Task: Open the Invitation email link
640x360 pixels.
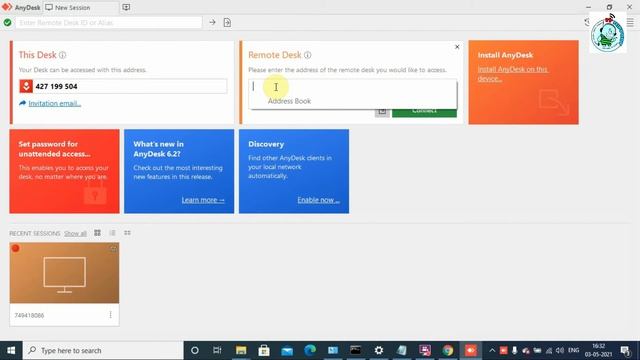Action: pyautogui.click(x=55, y=103)
